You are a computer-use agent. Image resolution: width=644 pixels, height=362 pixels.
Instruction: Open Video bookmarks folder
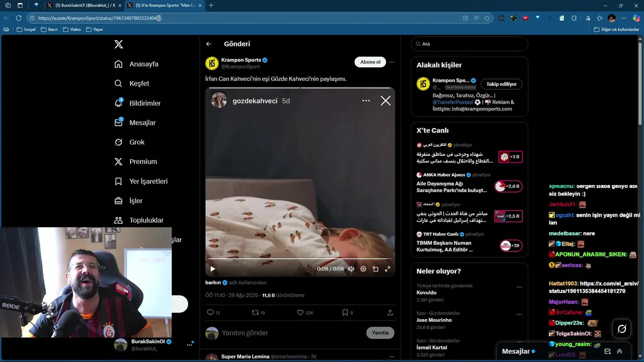pos(72,30)
